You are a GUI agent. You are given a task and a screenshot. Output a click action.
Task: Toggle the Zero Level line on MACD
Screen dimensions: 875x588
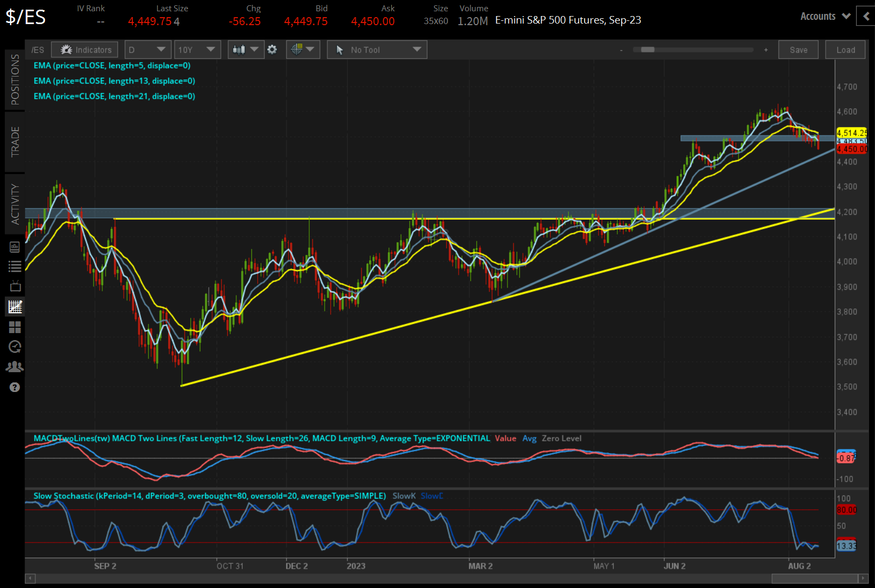(x=561, y=438)
